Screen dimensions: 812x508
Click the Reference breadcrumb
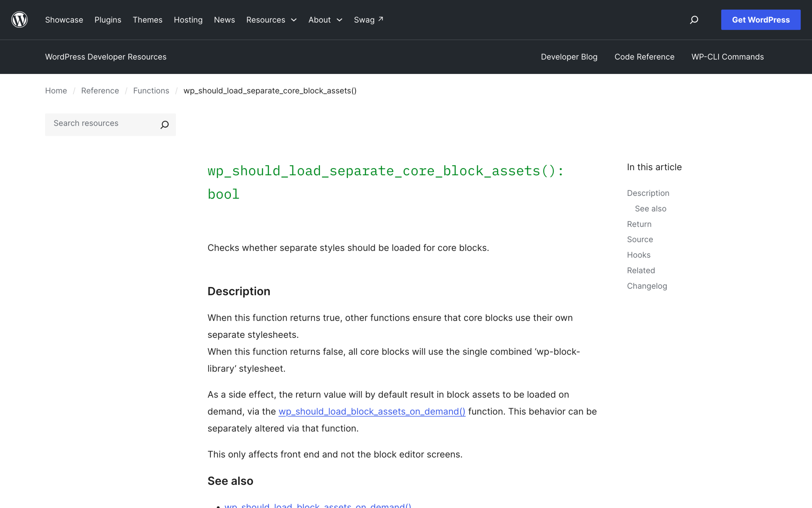[100, 91]
